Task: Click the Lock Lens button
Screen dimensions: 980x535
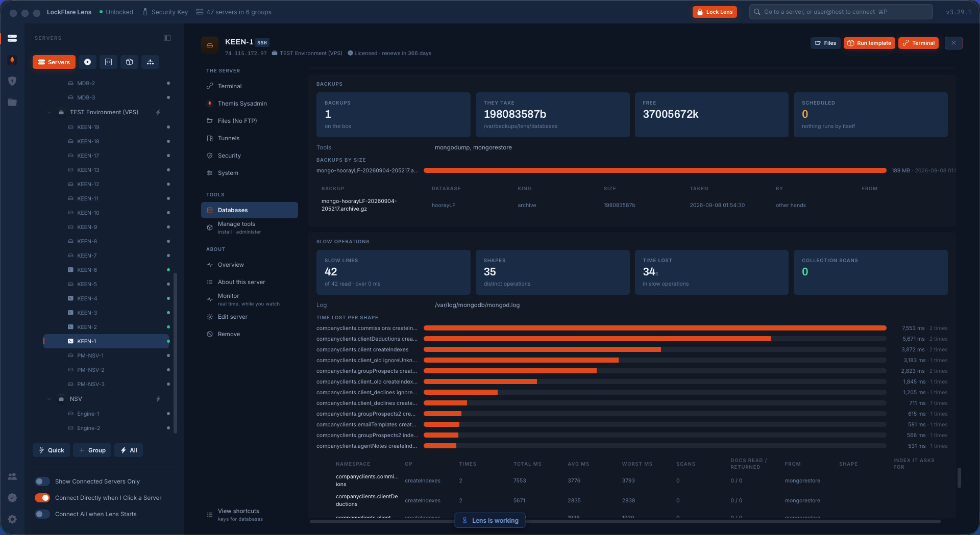Action: pyautogui.click(x=715, y=12)
